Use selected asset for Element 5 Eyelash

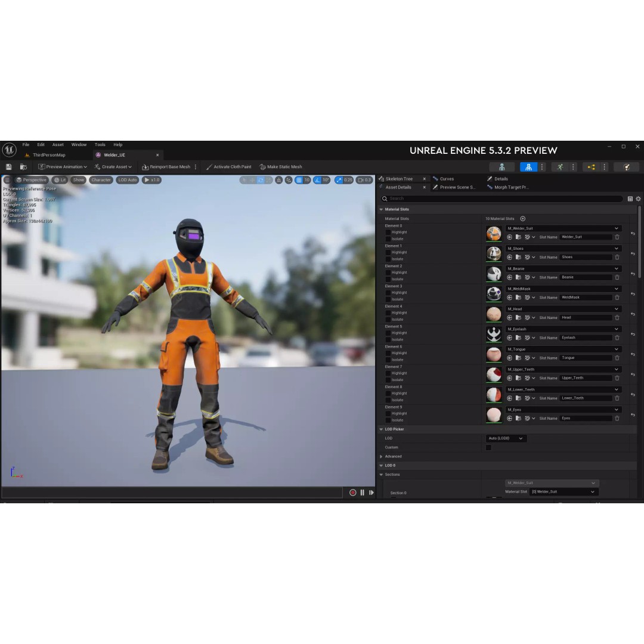pos(510,338)
